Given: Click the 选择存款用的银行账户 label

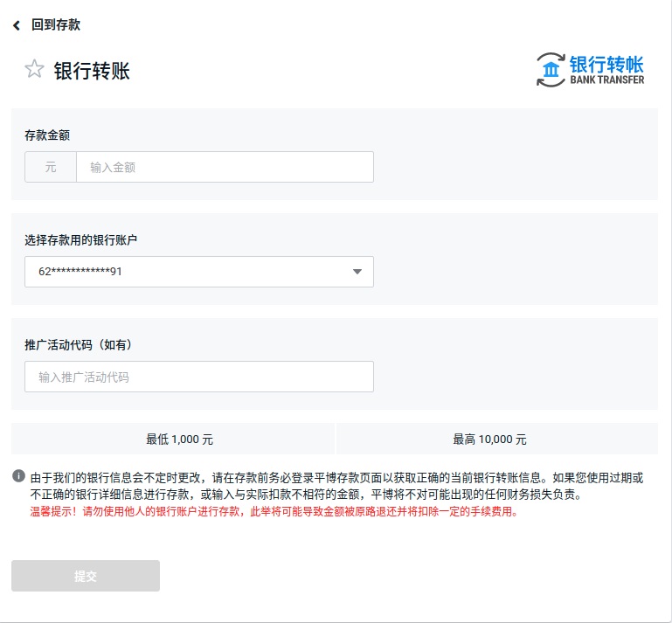Looking at the screenshot, I should point(80,239).
